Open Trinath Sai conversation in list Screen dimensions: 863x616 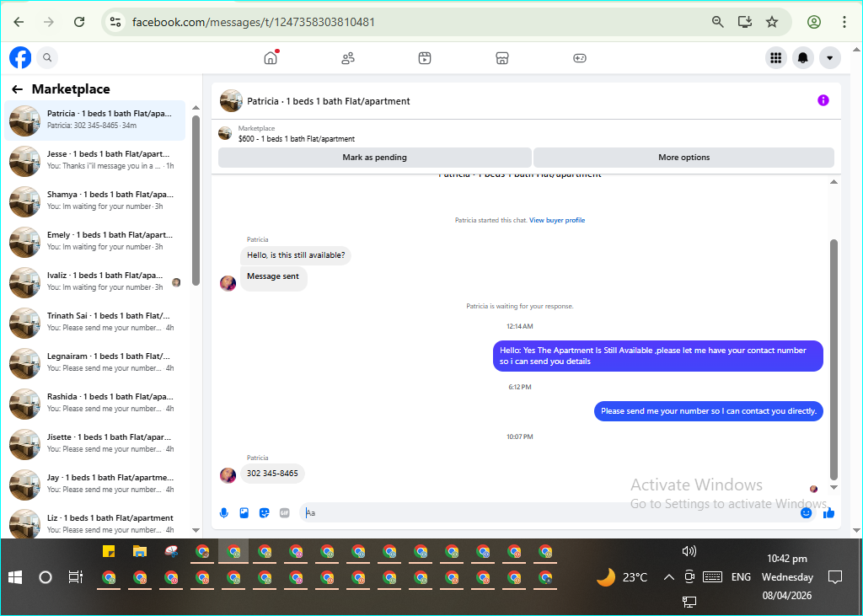tap(94, 322)
